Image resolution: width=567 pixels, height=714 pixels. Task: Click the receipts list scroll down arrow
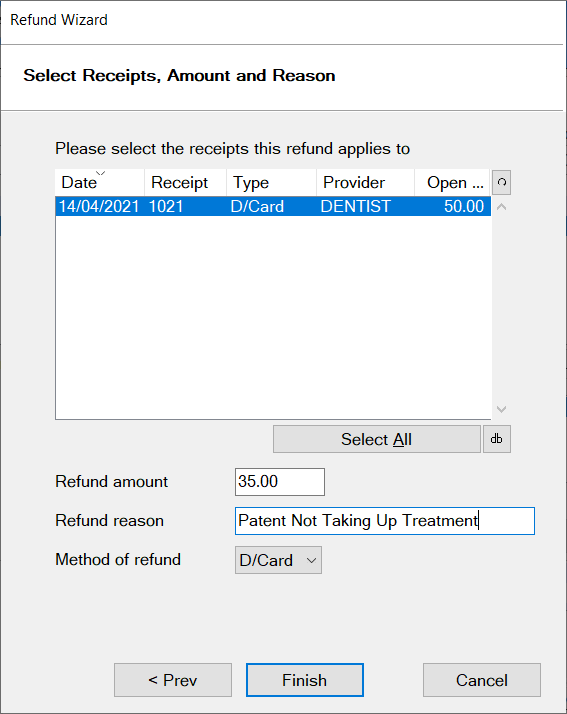coord(501,409)
